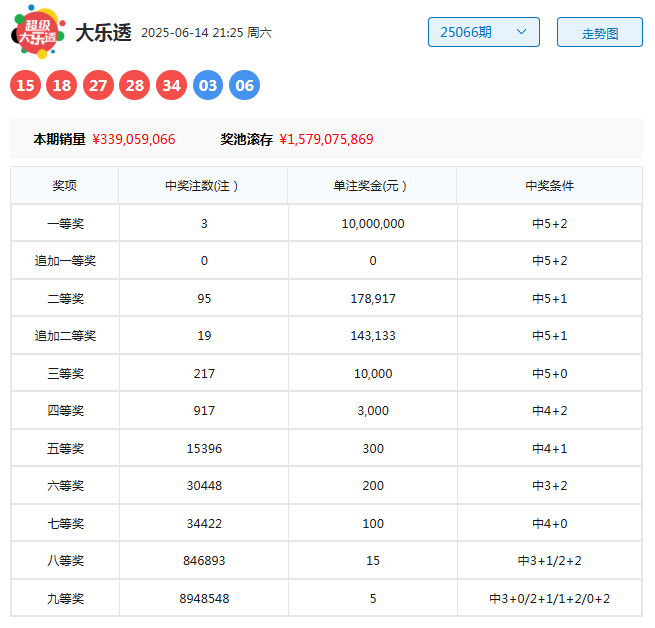Click the 七等奖 row label
The width and height of the screenshot is (655, 628).
[66, 523]
